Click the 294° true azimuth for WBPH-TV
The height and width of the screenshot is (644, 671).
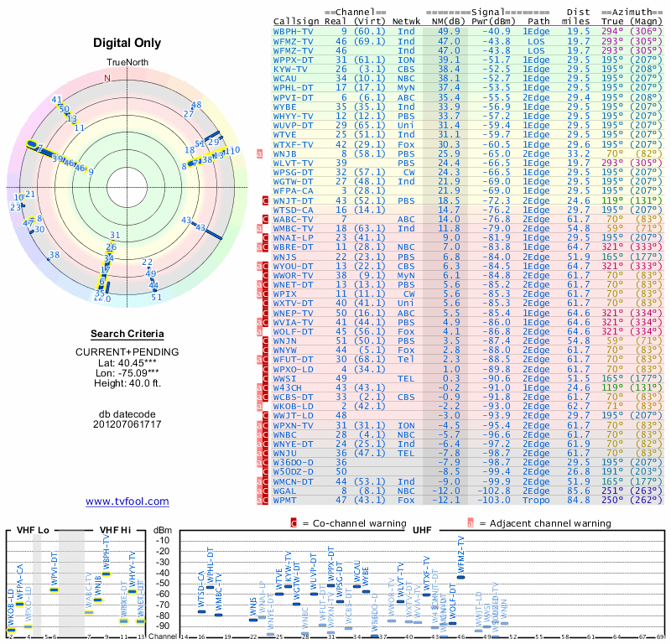pyautogui.click(x=612, y=32)
